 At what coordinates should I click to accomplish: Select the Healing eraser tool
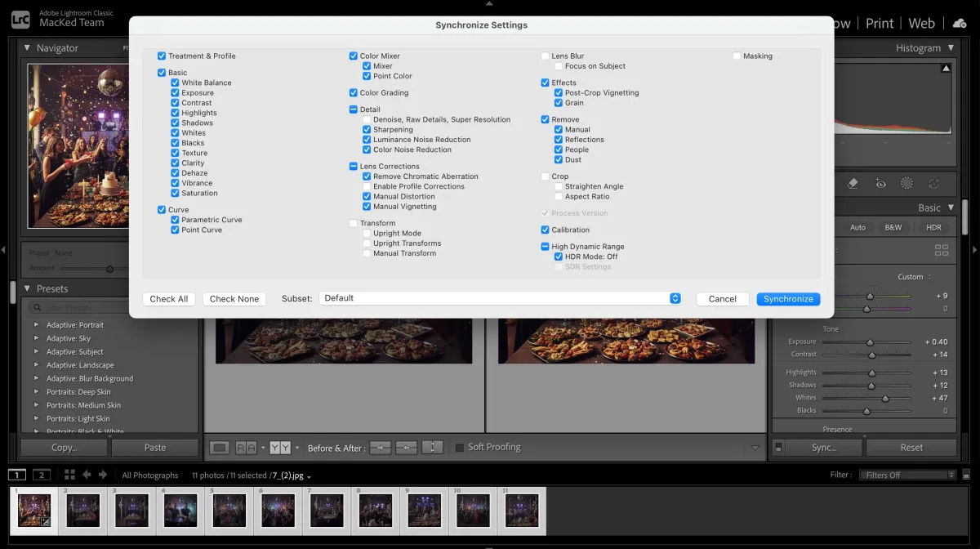tap(853, 184)
